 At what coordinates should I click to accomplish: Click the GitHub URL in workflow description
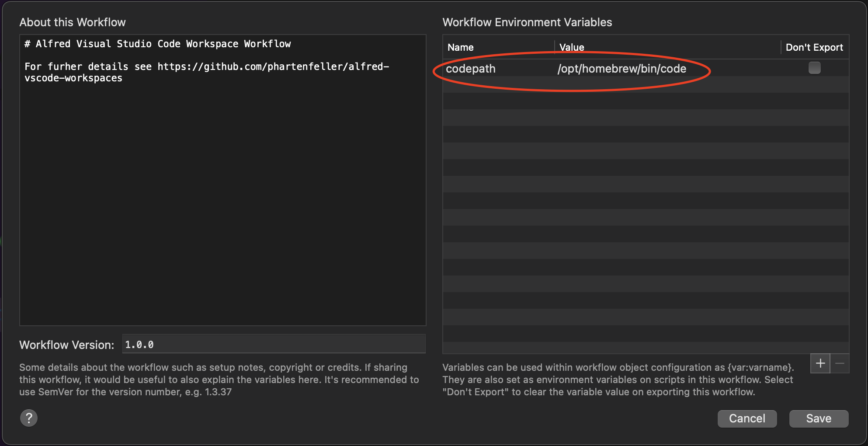273,66
